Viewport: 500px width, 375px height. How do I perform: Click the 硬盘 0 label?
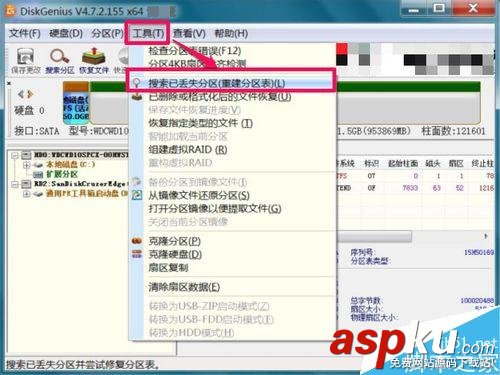pos(29,110)
